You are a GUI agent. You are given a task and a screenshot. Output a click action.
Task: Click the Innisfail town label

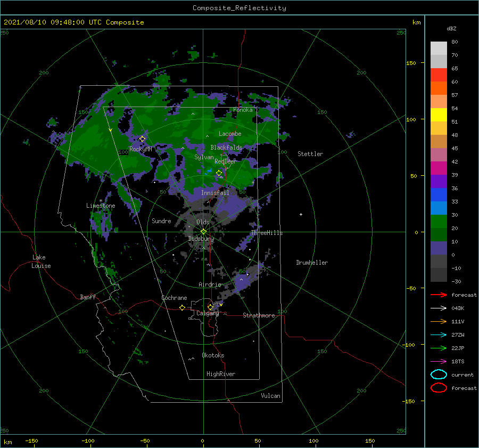(215, 193)
